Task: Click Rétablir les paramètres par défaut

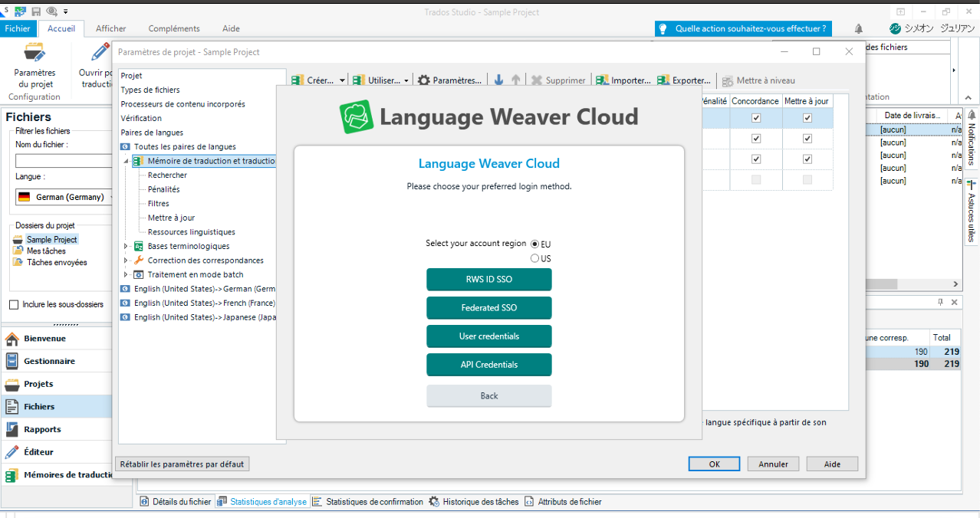Action: 182,464
